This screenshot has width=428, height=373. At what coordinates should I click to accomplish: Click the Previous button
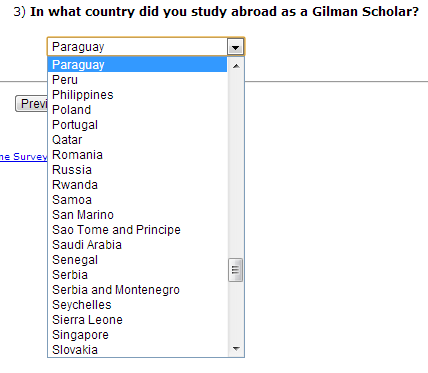coord(32,104)
